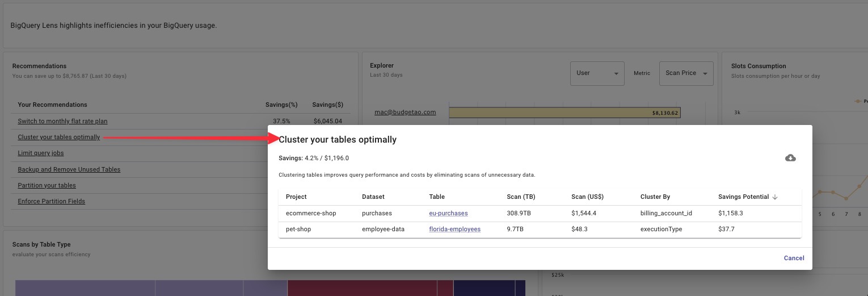Sort table by Scan (US$) header
Image resolution: width=868 pixels, height=296 pixels.
587,197
